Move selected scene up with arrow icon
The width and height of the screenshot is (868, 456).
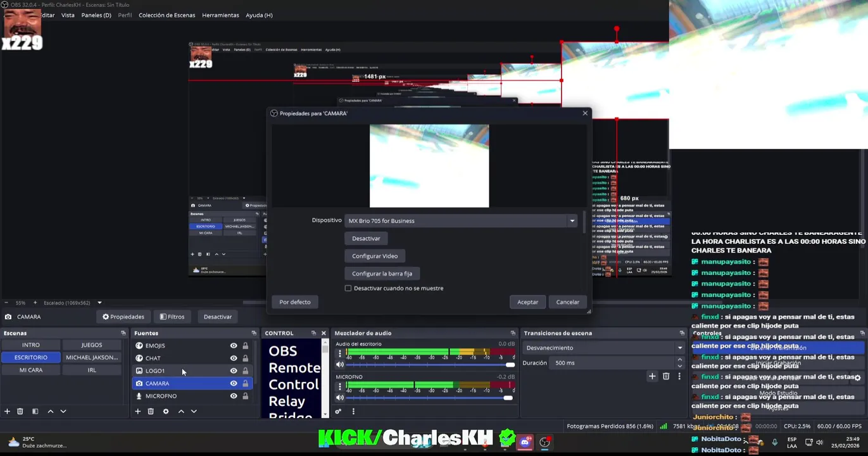[51, 412]
